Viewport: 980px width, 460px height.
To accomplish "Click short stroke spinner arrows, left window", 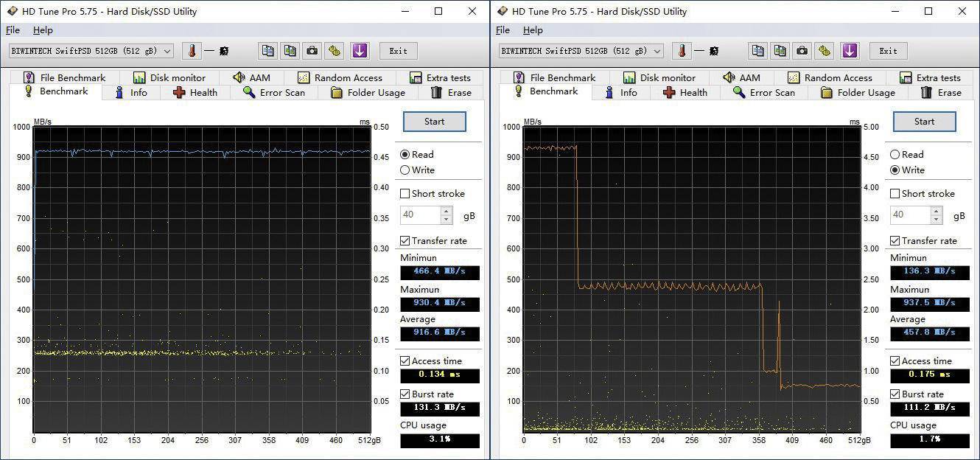I will tap(446, 215).
